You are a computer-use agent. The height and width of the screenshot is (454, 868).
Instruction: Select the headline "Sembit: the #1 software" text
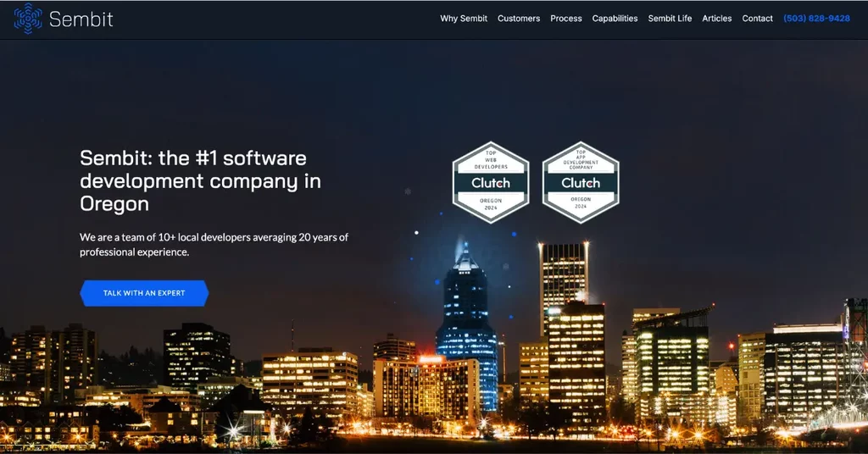193,158
